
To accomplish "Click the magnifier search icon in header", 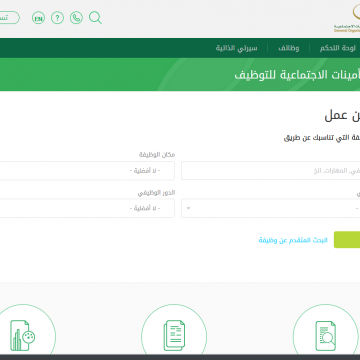I will [x=95, y=17].
